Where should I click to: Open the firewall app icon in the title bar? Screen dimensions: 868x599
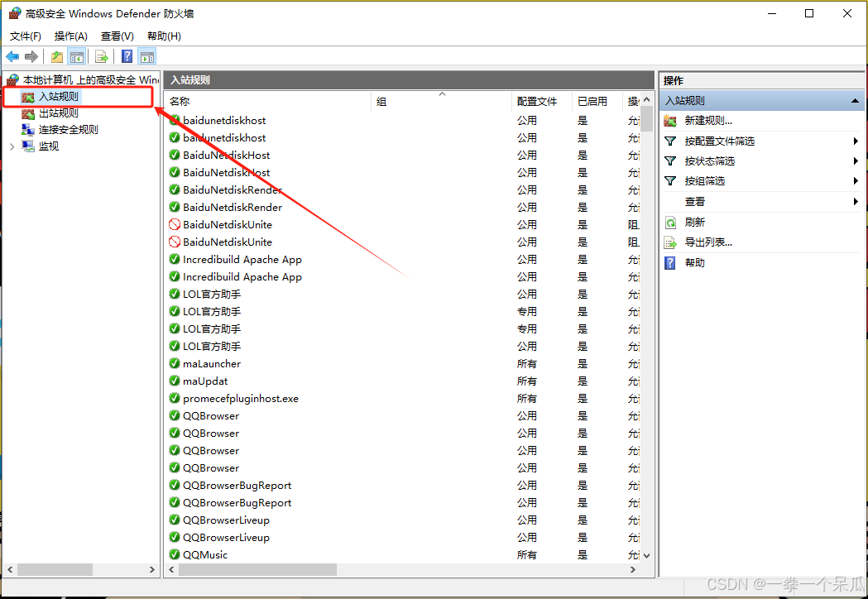15,13
